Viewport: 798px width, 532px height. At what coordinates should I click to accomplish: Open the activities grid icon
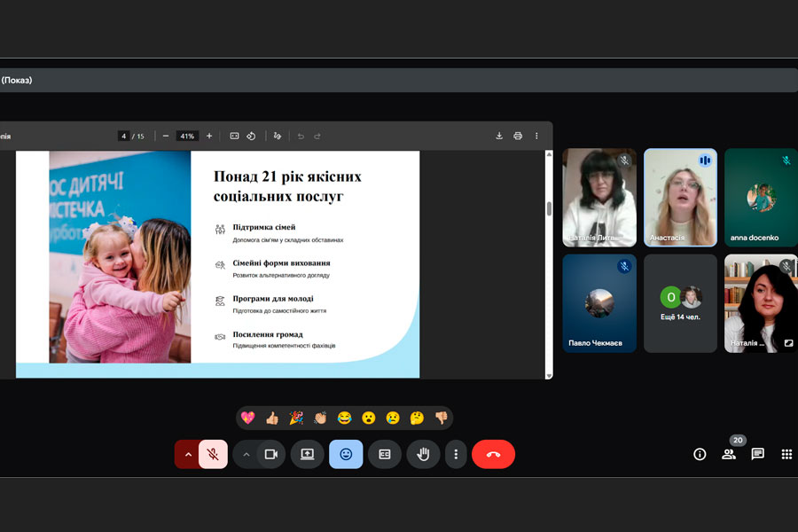786,454
